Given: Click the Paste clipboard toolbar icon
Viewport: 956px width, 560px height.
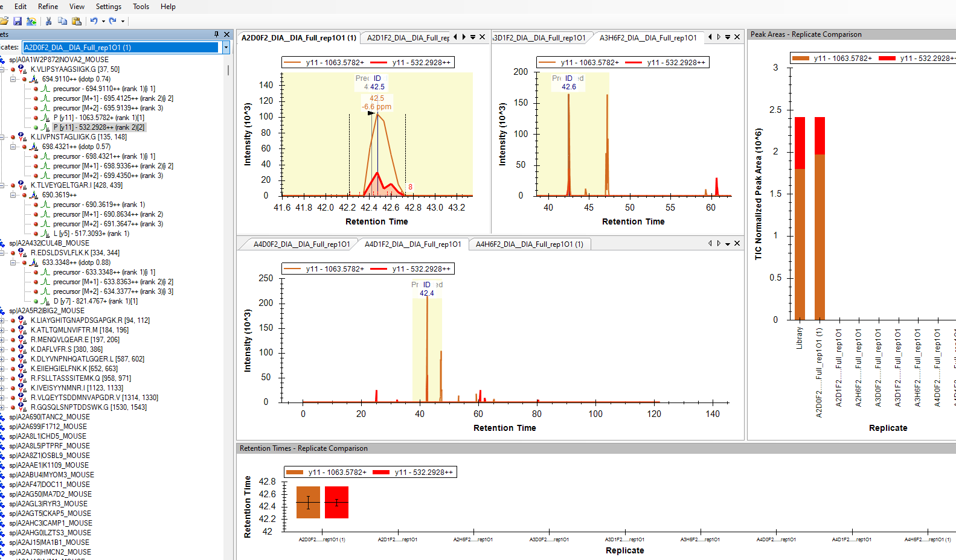Looking at the screenshot, I should coord(77,21).
